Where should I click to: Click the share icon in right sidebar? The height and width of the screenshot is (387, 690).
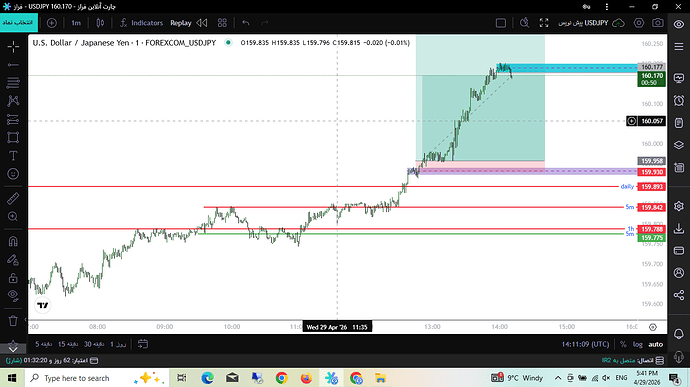point(679,295)
